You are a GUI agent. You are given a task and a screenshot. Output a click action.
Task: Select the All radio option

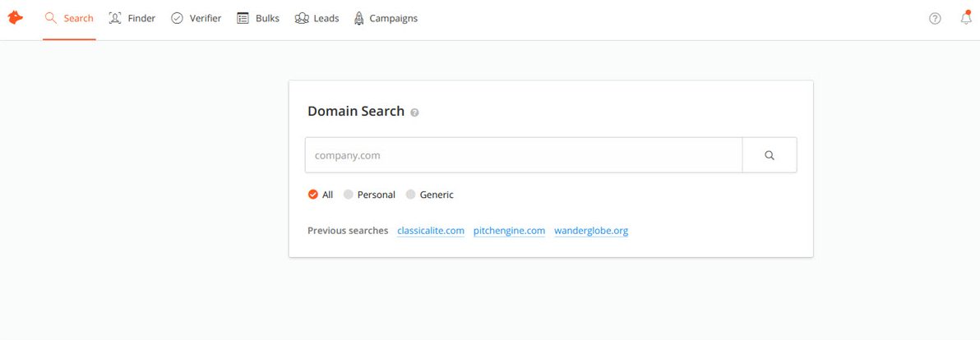313,195
